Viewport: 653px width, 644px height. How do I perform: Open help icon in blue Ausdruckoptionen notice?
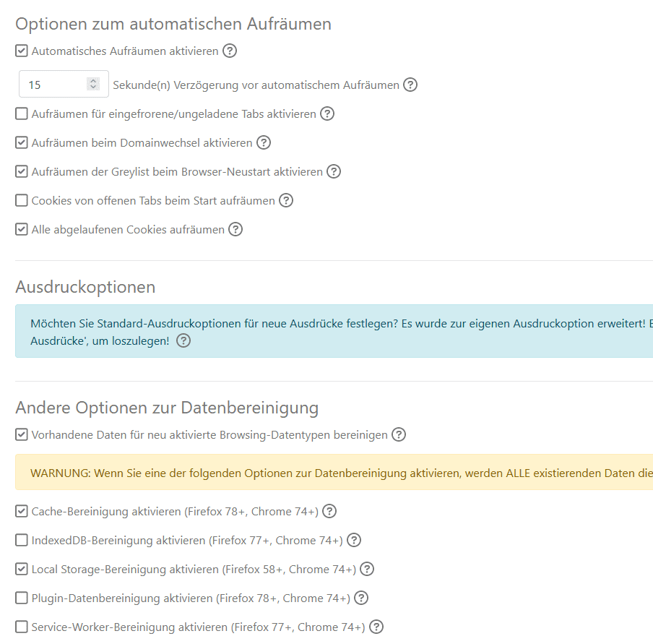pos(183,340)
